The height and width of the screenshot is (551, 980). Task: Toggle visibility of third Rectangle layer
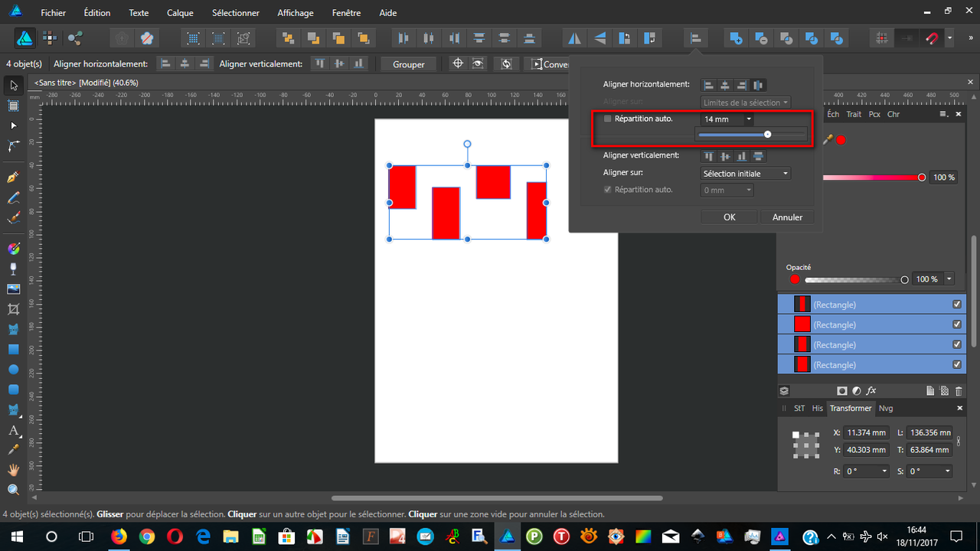[x=957, y=344]
